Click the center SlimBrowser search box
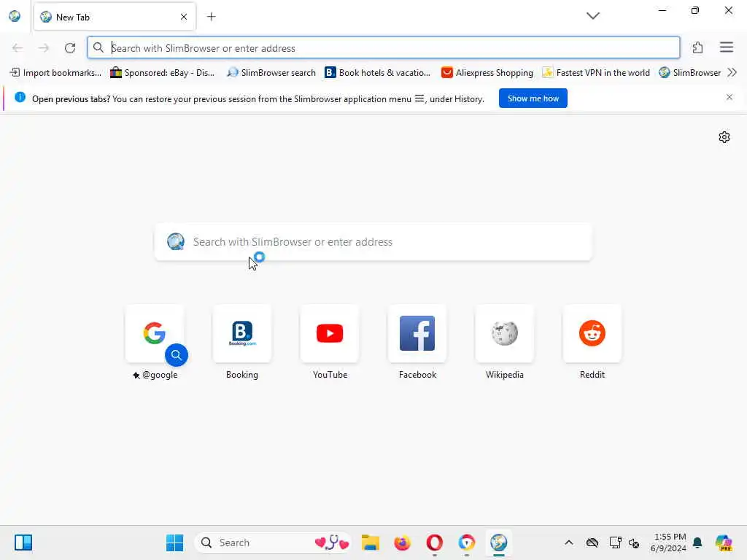 pyautogui.click(x=373, y=242)
